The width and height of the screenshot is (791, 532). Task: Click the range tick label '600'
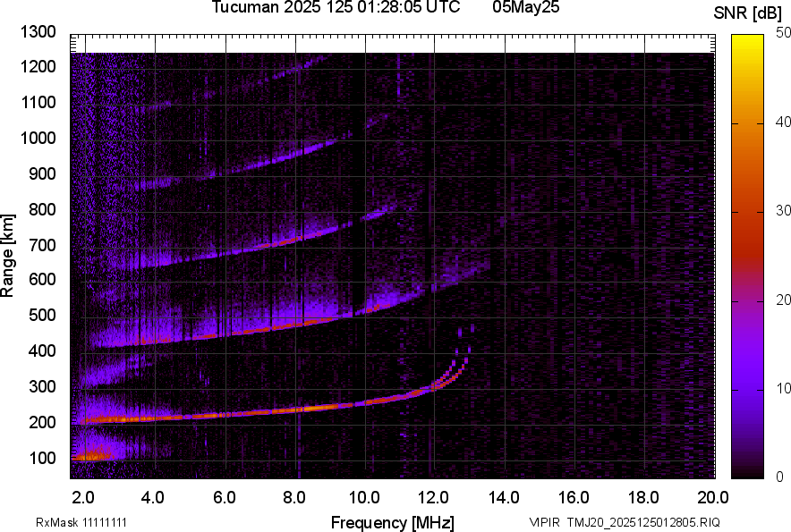42,279
